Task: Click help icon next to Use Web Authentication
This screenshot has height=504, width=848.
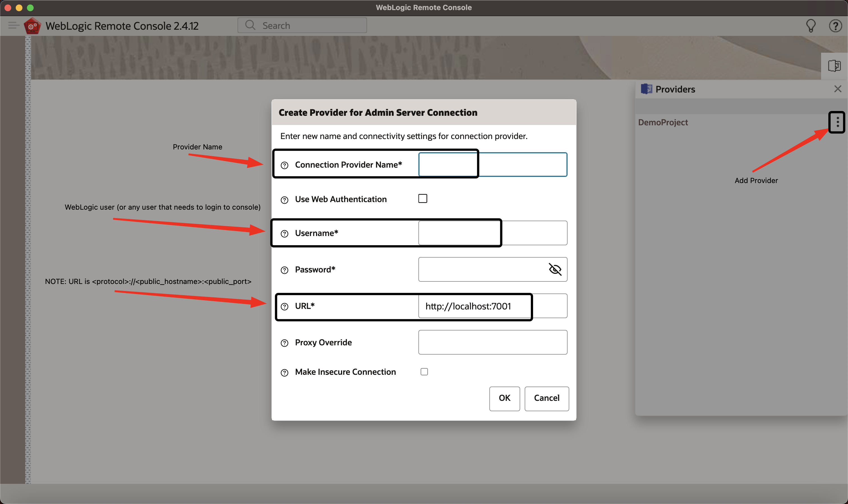Action: pyautogui.click(x=284, y=200)
